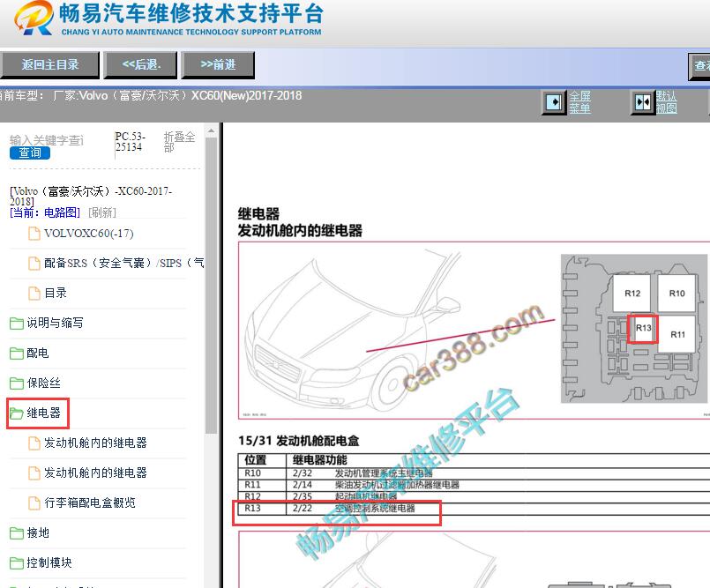The image size is (710, 588).
Task: Expand the 控制模块 folder
Action: coord(49,562)
